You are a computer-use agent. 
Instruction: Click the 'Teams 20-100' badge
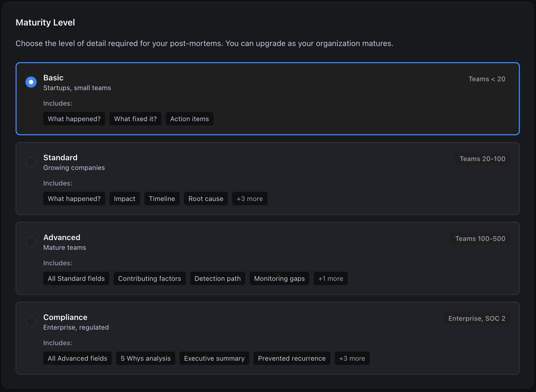pyautogui.click(x=482, y=159)
